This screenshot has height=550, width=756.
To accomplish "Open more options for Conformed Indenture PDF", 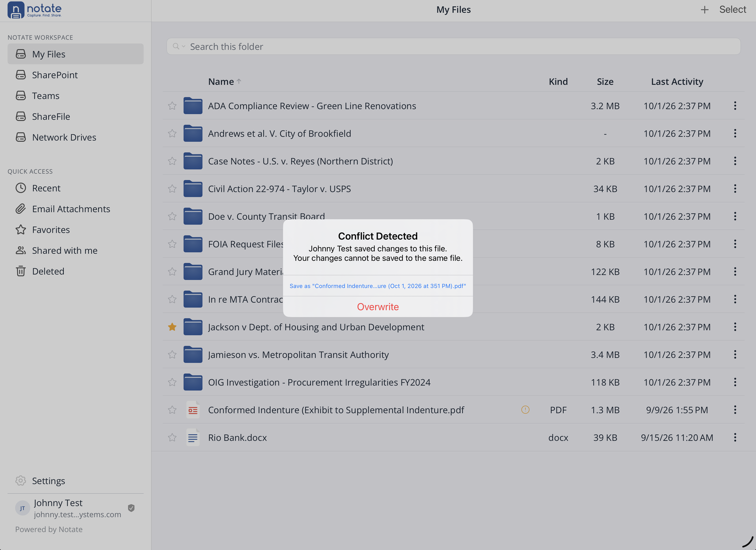I will 735,410.
